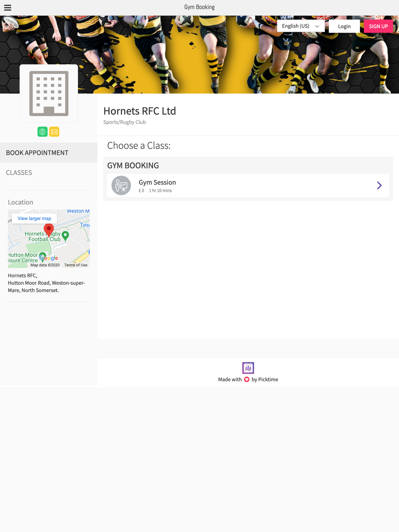Click the Picktime logo icon
Viewport: 399px width, 532px height.
pos(248,368)
